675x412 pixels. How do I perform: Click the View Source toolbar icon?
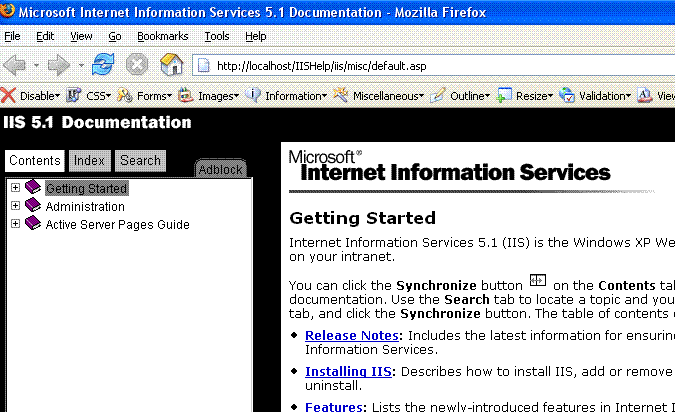(x=644, y=95)
